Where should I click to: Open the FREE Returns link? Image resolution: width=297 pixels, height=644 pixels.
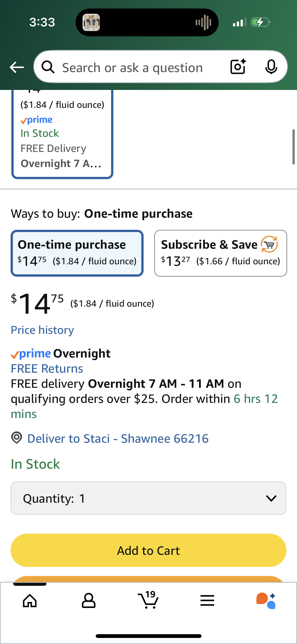tap(47, 369)
